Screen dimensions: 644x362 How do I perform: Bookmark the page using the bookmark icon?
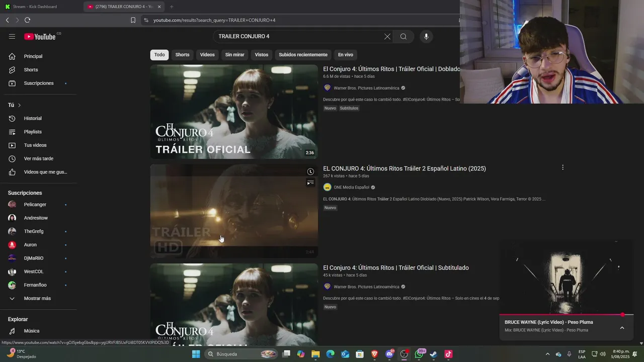point(133,20)
